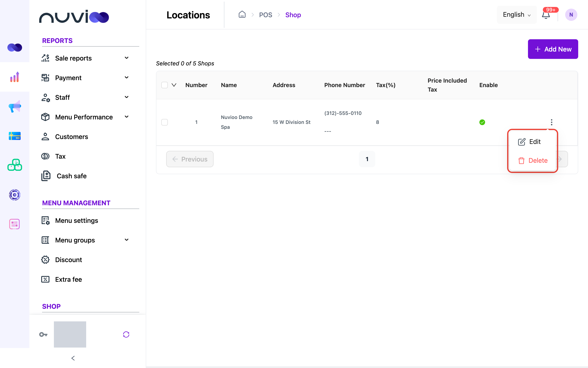Toggle the select-all header checkbox
Viewport: 588px width, 368px height.
click(x=165, y=85)
